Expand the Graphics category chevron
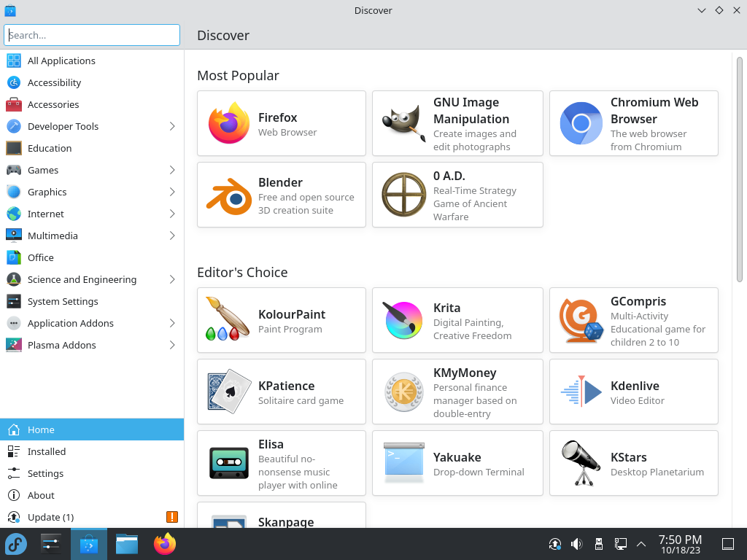 [x=172, y=192]
